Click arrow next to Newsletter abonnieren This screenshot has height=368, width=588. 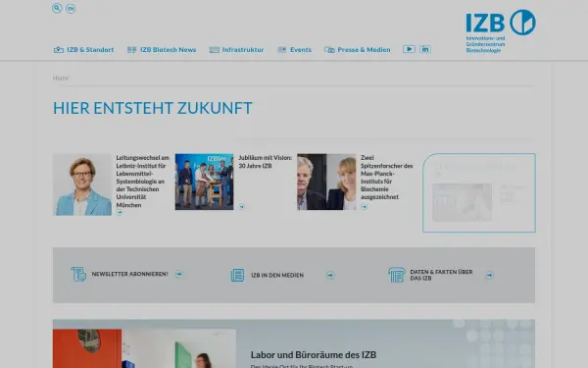[179, 274]
